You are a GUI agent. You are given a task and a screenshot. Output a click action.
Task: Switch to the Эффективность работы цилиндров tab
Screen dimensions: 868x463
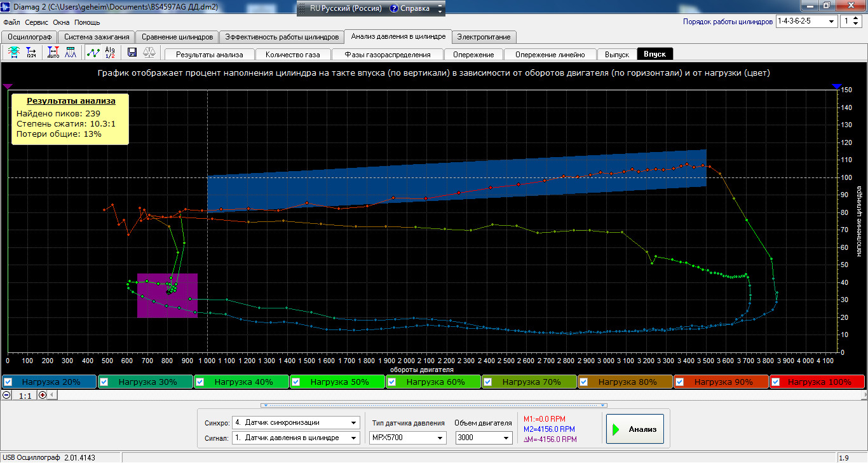[282, 37]
